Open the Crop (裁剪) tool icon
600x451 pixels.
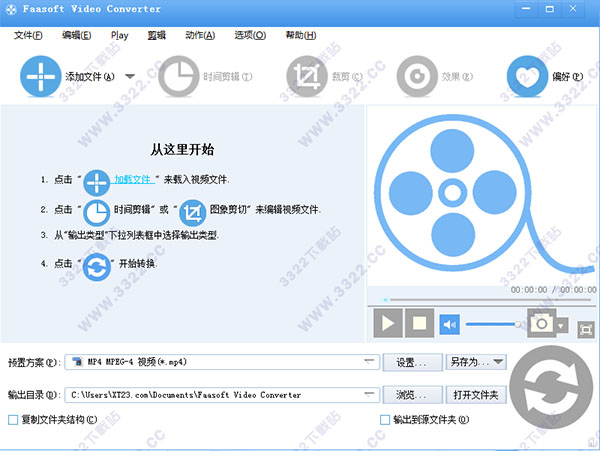point(307,76)
